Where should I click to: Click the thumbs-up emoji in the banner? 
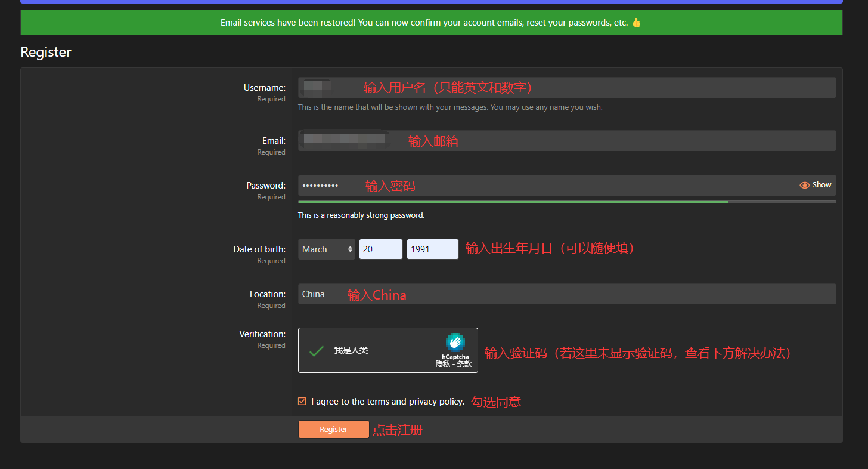[636, 23]
